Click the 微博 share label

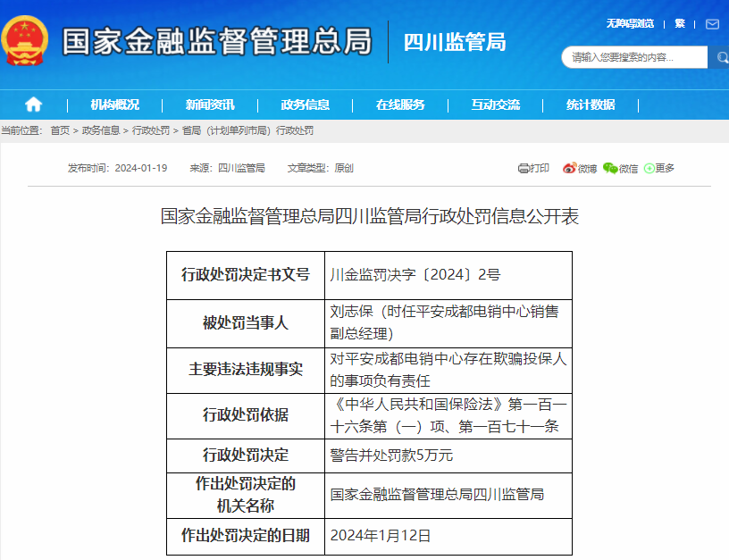(587, 169)
